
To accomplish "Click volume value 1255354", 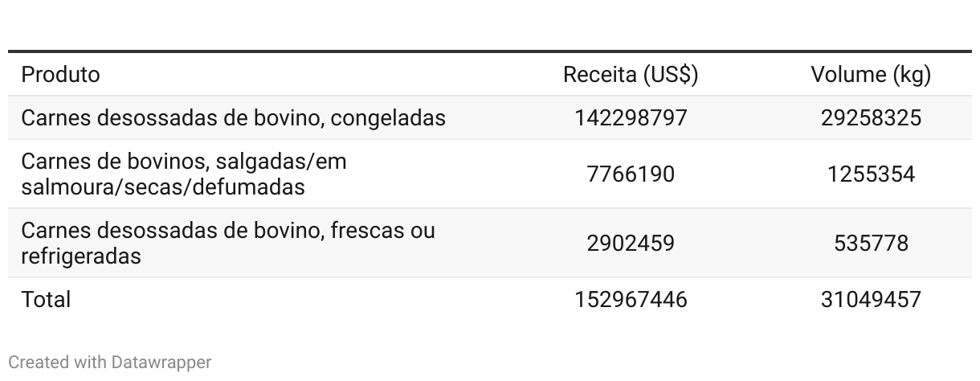I will tap(871, 174).
